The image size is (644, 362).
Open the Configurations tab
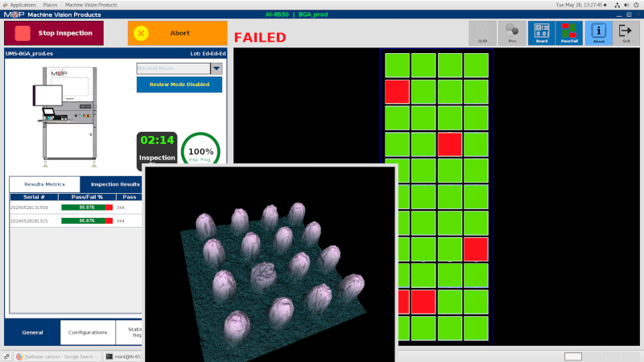click(88, 332)
